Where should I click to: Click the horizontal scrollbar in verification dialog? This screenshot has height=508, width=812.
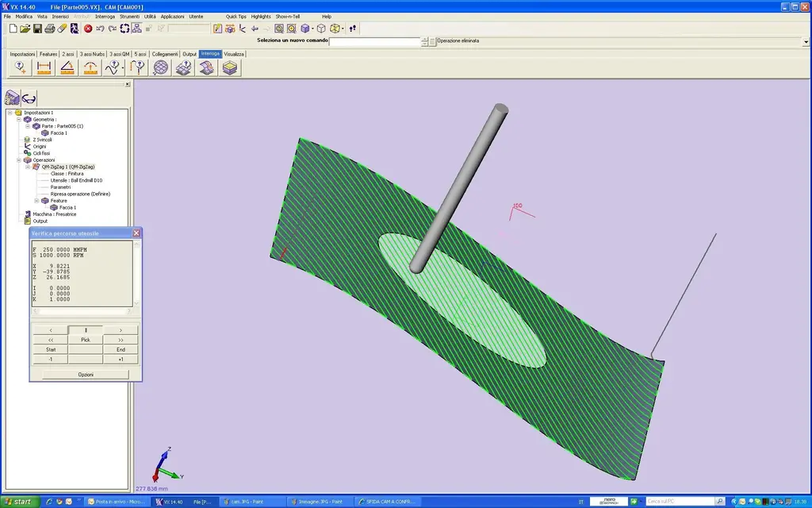pyautogui.click(x=82, y=311)
